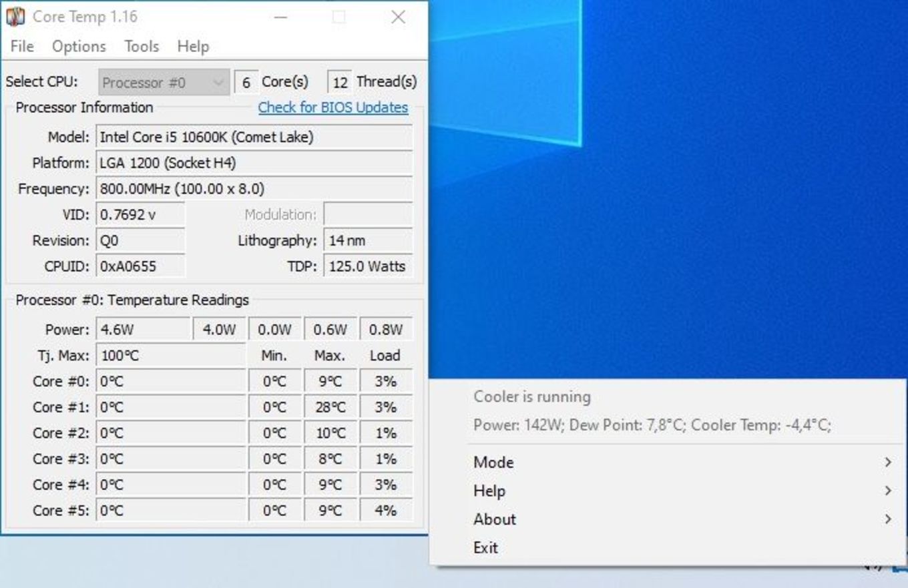The width and height of the screenshot is (908, 588).
Task: Click the Frequency field 800.00MHz
Action: coord(254,189)
